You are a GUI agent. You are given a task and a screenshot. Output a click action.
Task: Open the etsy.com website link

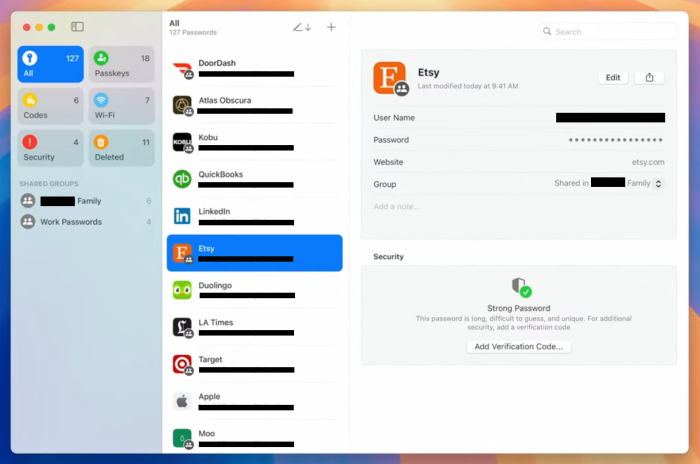648,162
